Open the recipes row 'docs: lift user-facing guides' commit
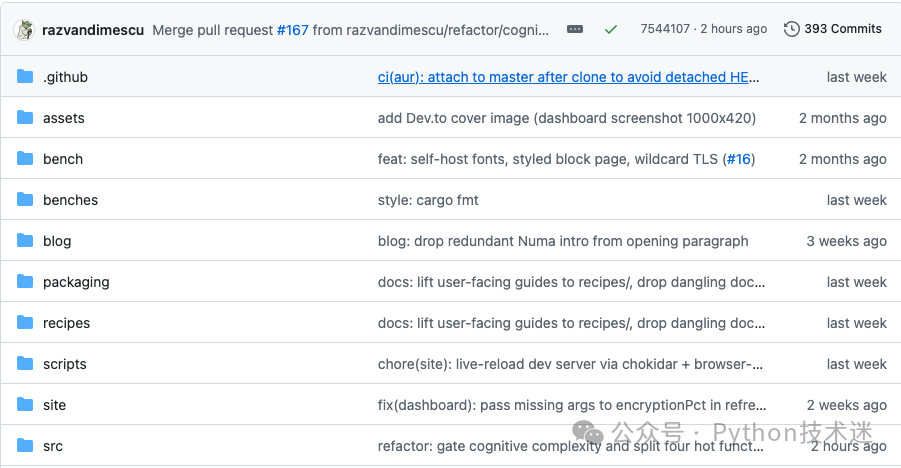The height and width of the screenshot is (468, 901). point(571,323)
